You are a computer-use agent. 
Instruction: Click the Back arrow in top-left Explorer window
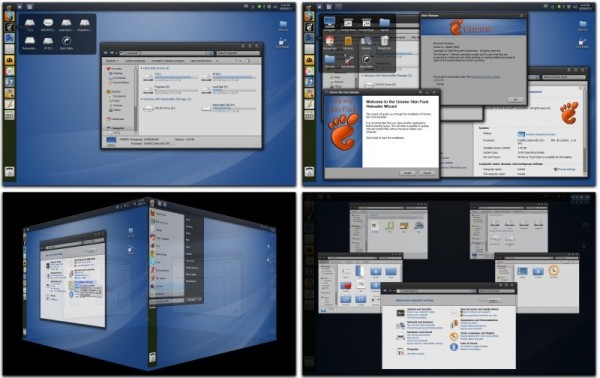coord(106,53)
